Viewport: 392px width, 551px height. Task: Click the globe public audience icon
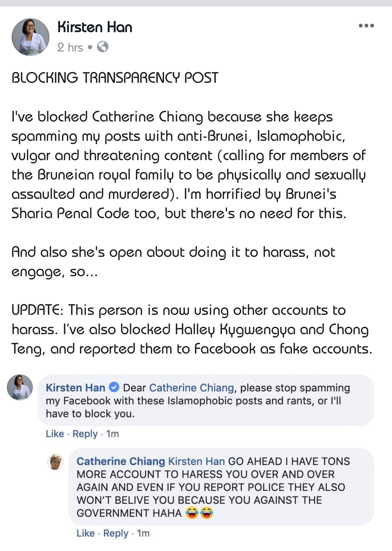tap(103, 47)
